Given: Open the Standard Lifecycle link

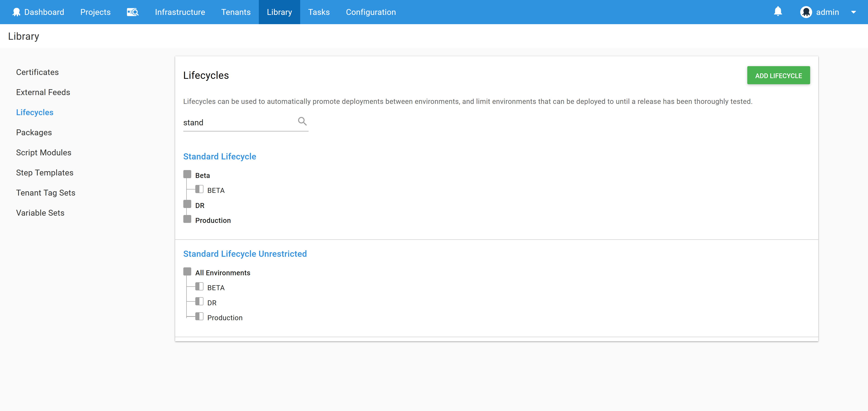Looking at the screenshot, I should 219,156.
